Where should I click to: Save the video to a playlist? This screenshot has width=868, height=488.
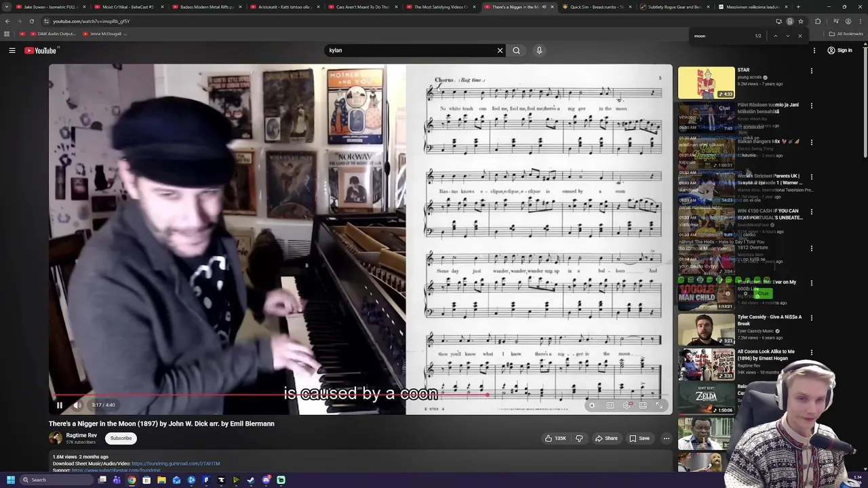(x=639, y=439)
